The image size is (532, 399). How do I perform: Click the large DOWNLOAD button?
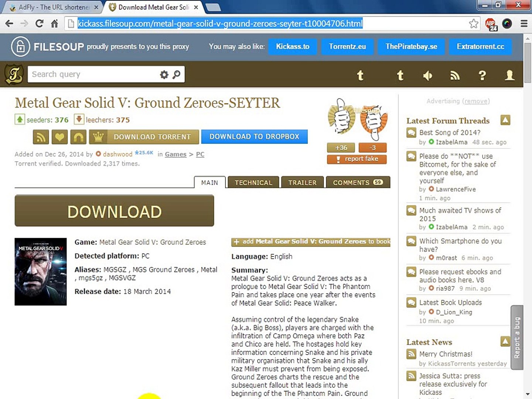tap(114, 211)
